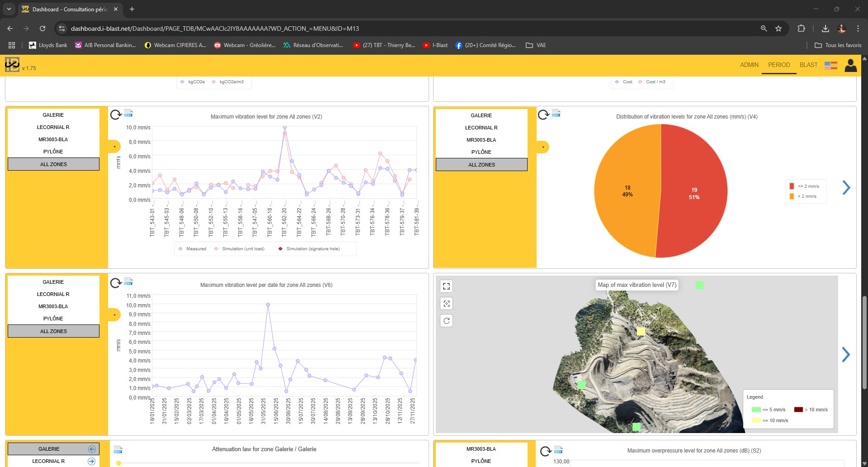Open the vibration map in fullscreen
The width and height of the screenshot is (868, 467).
pyautogui.click(x=446, y=286)
